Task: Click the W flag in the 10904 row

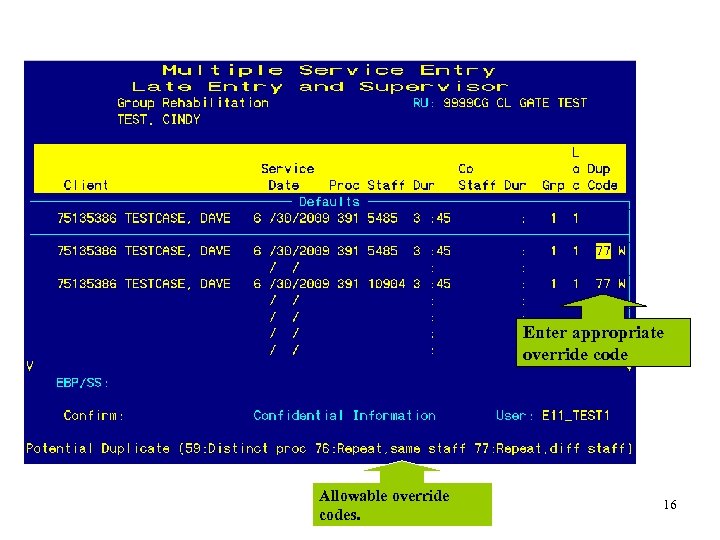Action: 622,284
